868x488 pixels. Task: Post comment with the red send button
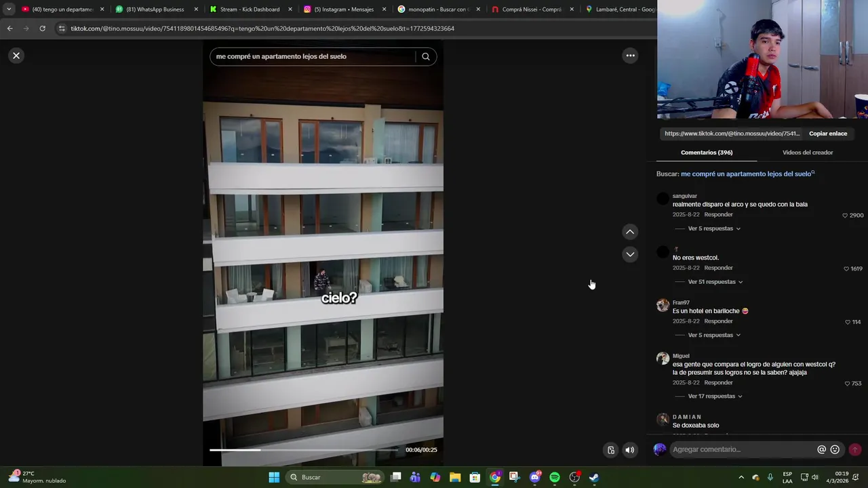pyautogui.click(x=854, y=449)
